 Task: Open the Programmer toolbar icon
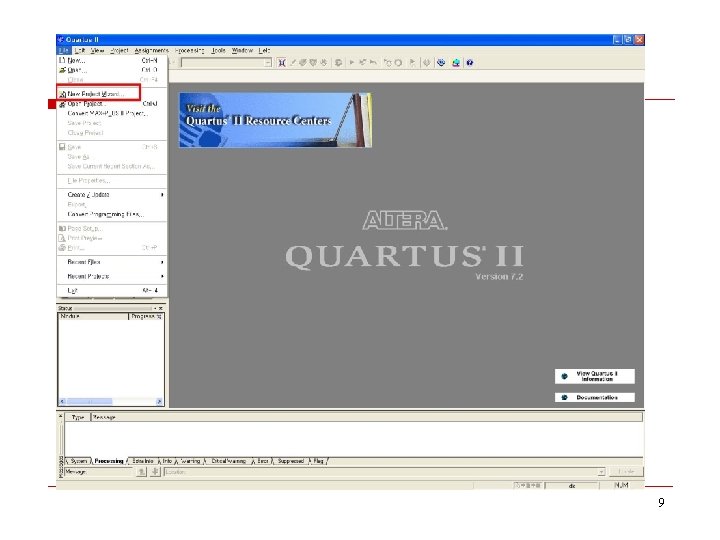[441, 62]
